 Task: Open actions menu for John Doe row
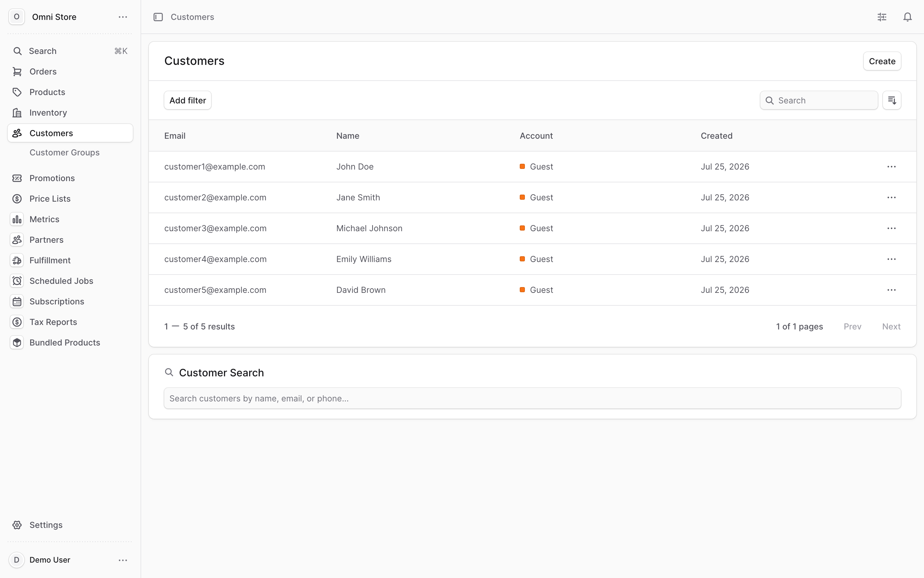[892, 167]
